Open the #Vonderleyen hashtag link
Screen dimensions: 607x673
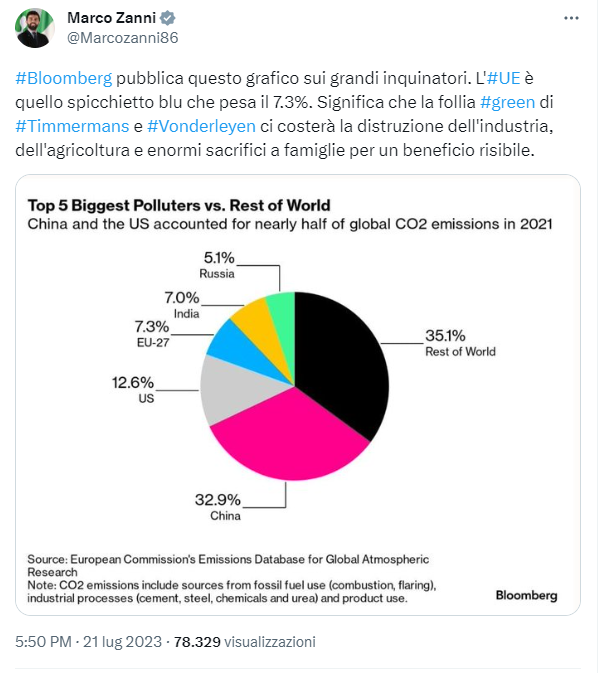click(x=201, y=126)
